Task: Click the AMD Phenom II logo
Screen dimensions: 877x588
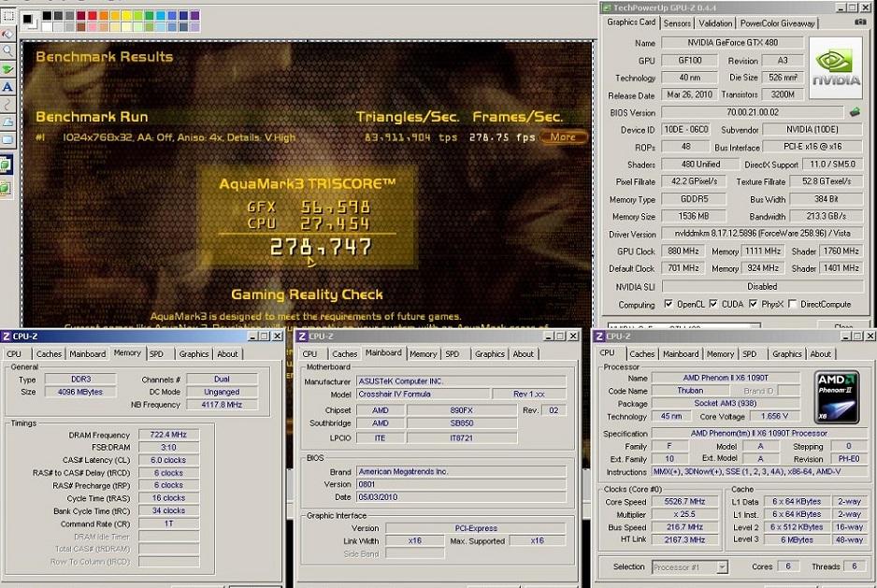Action: [x=836, y=396]
